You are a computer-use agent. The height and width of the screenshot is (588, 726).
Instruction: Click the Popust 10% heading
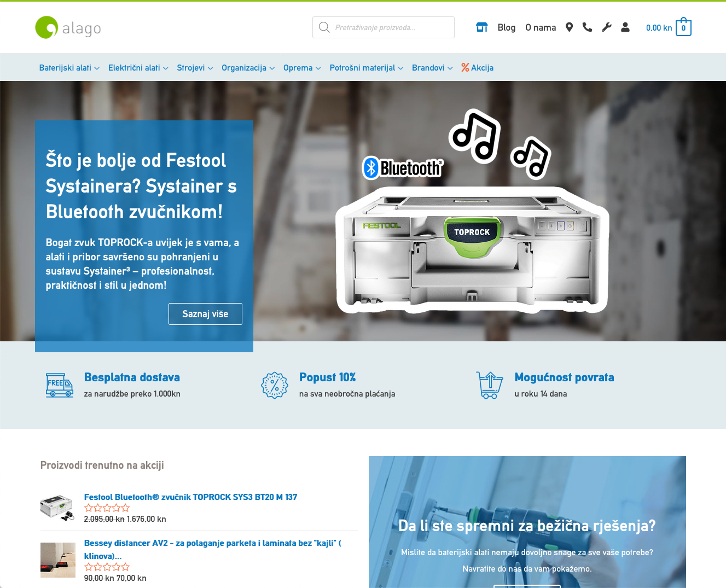[327, 377]
